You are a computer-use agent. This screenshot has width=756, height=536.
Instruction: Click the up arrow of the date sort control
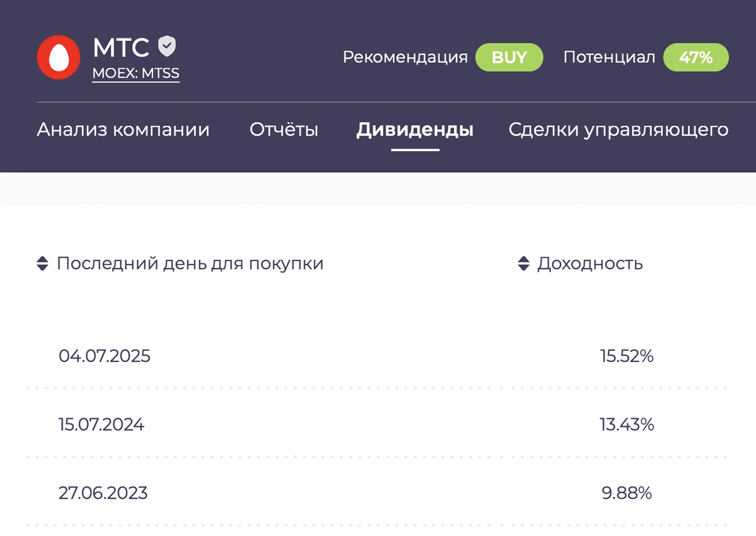coord(42,260)
